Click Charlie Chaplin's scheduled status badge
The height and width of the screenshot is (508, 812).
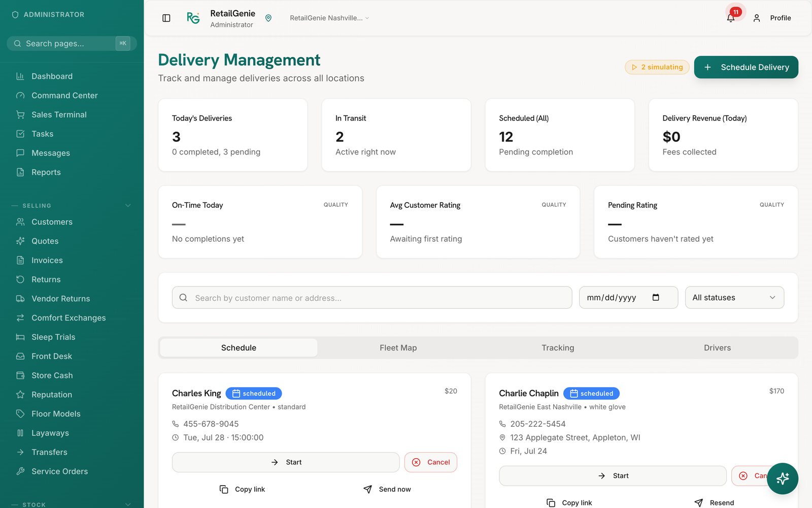591,393
